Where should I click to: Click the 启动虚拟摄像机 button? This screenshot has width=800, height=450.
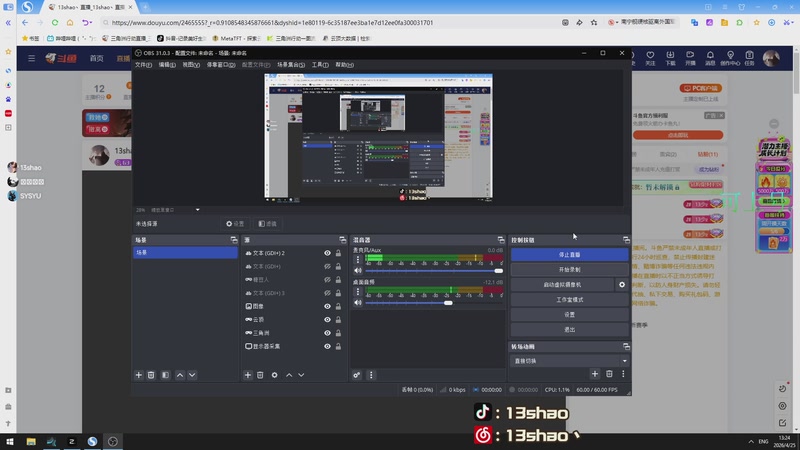[x=562, y=285]
